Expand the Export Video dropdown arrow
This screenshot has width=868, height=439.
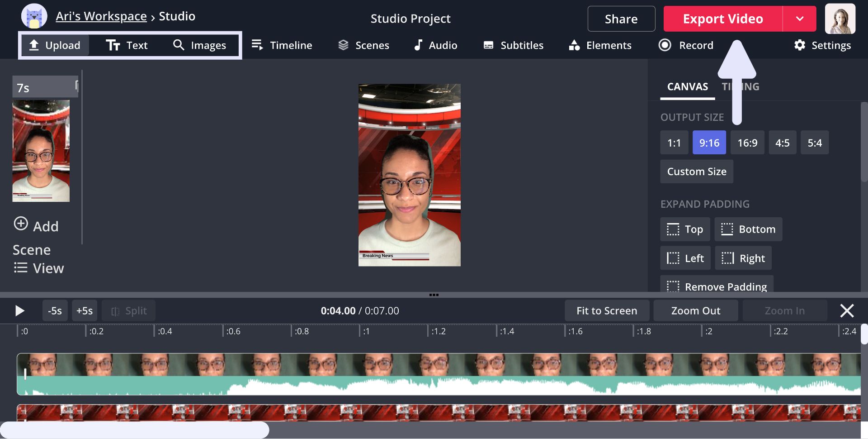click(799, 19)
